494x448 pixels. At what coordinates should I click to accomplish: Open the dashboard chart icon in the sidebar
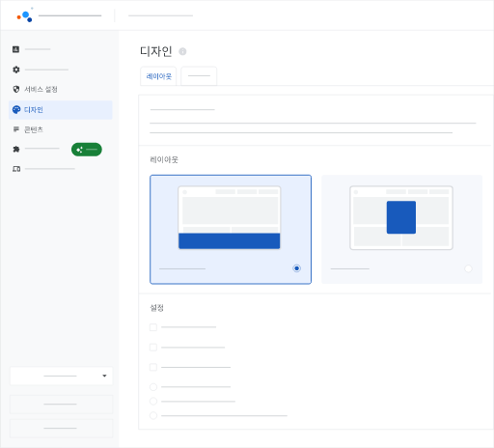click(x=15, y=49)
